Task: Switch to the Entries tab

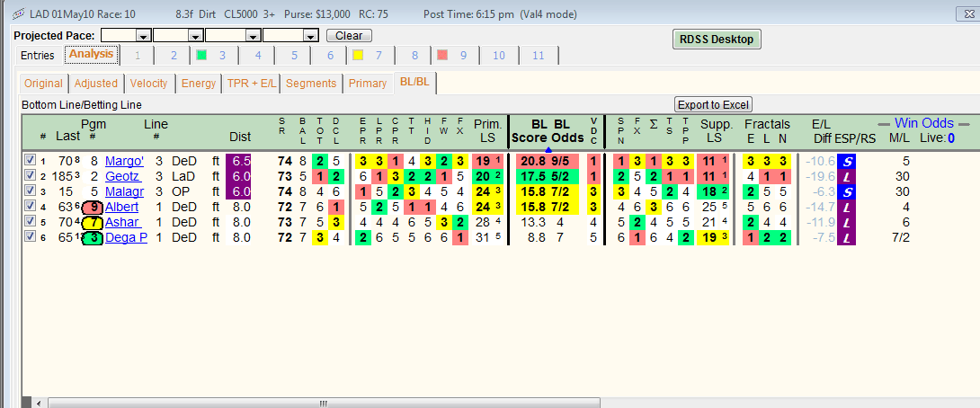Action: point(38,55)
